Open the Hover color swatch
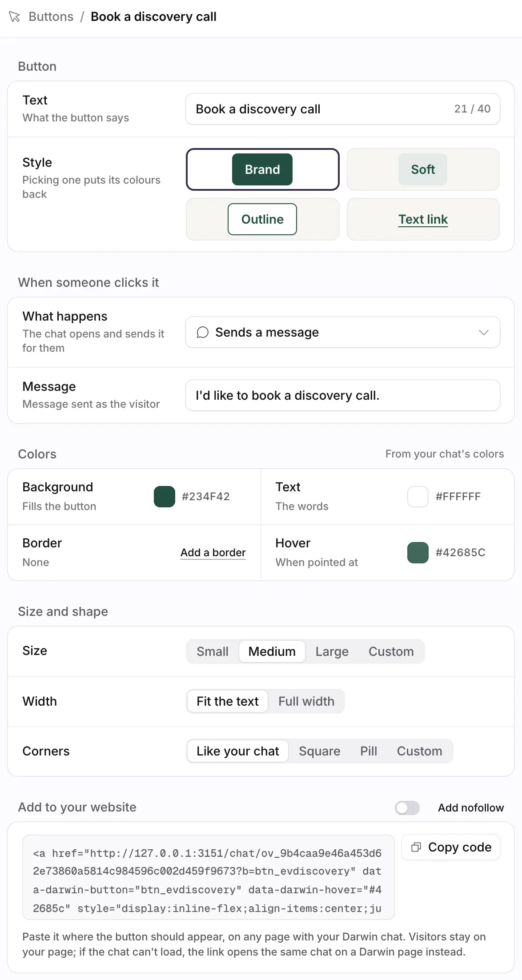522x980 pixels. coord(418,553)
